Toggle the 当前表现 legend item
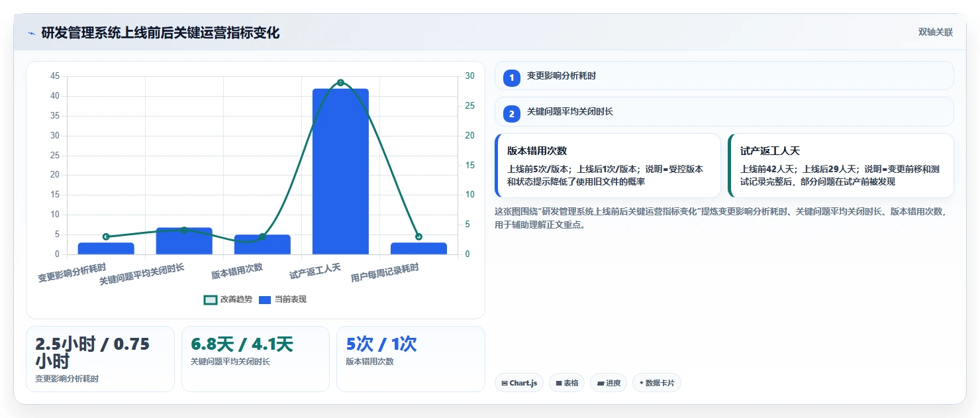980x418 pixels. (283, 299)
